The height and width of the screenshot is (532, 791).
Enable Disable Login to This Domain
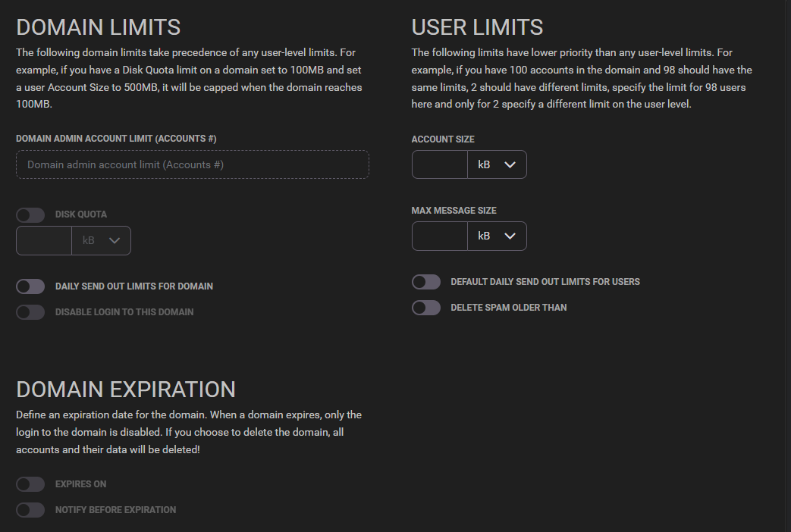(30, 312)
